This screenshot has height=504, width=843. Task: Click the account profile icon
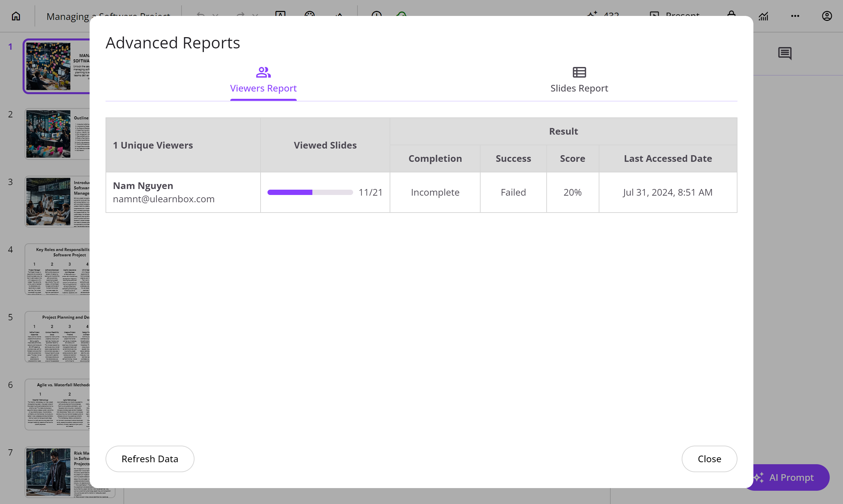(x=827, y=16)
